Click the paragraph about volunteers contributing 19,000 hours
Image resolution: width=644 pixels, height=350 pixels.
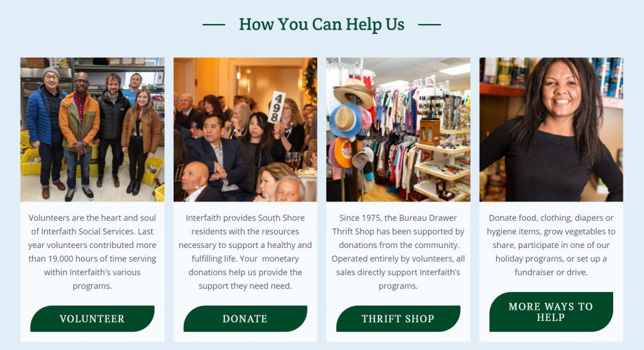(92, 252)
